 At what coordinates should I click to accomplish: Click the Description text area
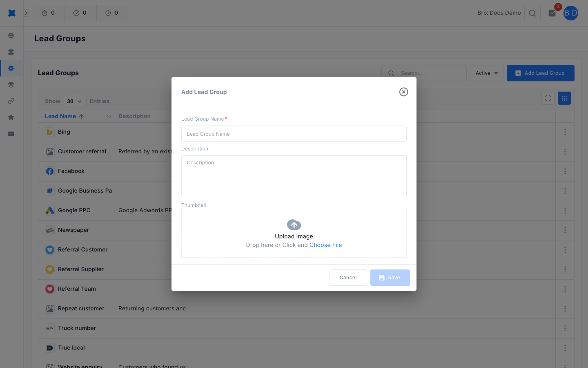294,176
